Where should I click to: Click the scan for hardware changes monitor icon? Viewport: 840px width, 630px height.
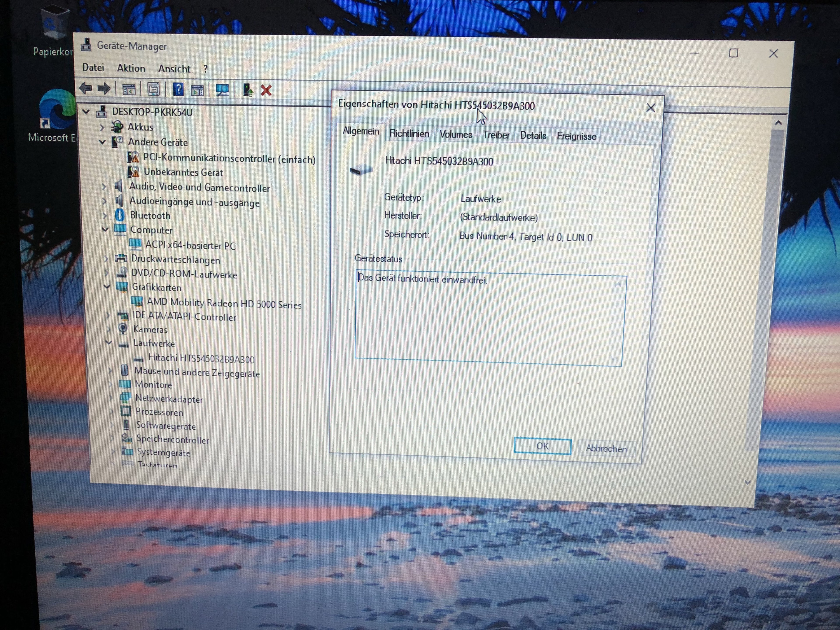pos(222,90)
